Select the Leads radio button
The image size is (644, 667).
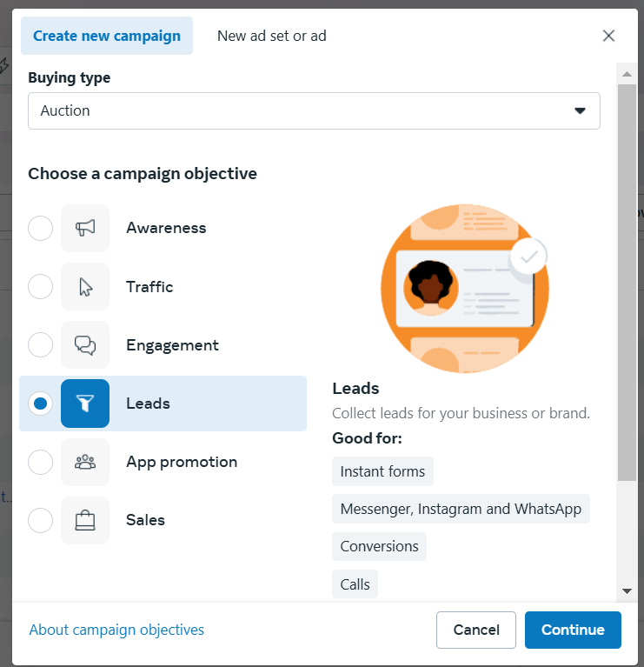click(x=40, y=404)
